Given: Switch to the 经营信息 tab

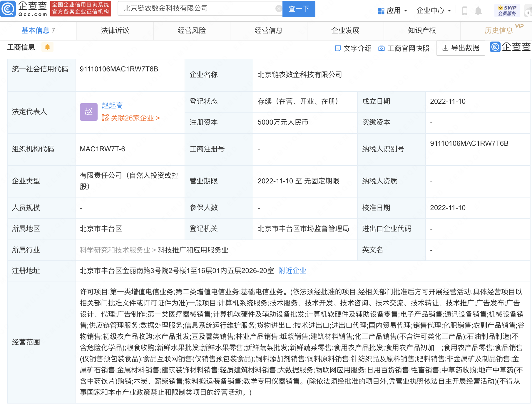Looking at the screenshot, I should click(x=268, y=31).
